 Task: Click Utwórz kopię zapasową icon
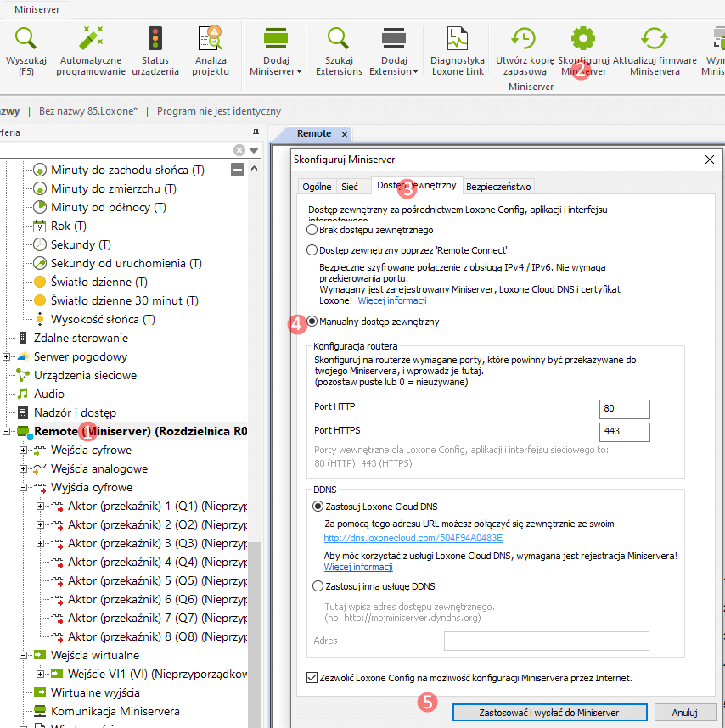point(523,39)
